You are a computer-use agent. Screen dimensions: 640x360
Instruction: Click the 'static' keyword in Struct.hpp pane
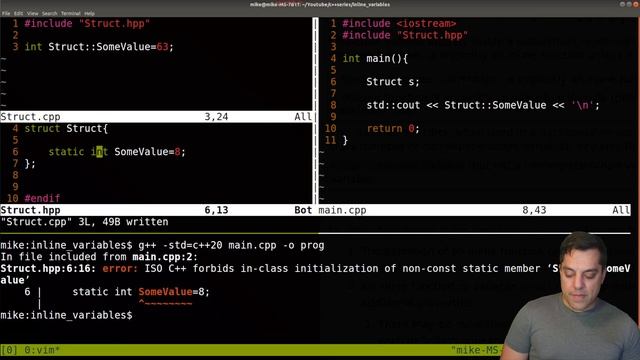66,152
